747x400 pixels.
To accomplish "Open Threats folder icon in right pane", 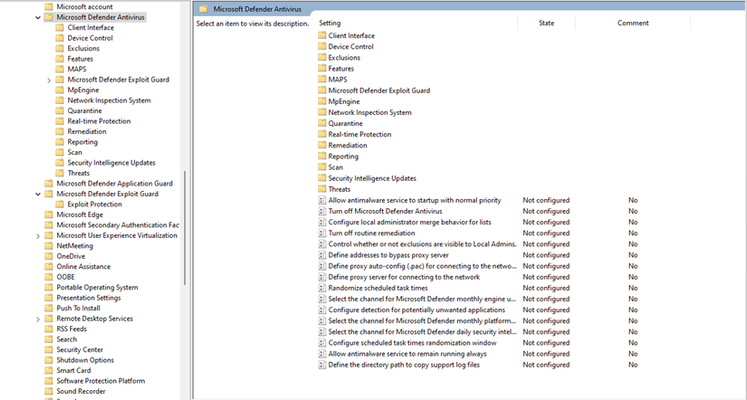I will pyautogui.click(x=322, y=189).
